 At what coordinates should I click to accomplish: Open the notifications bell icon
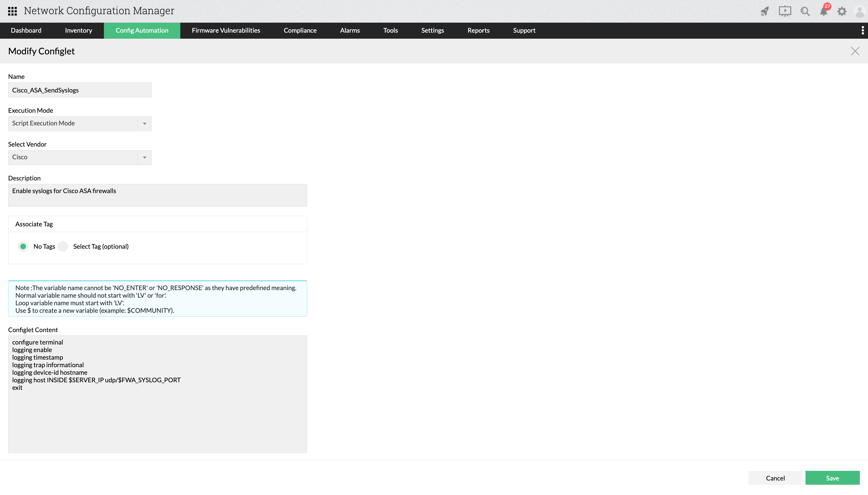(824, 11)
